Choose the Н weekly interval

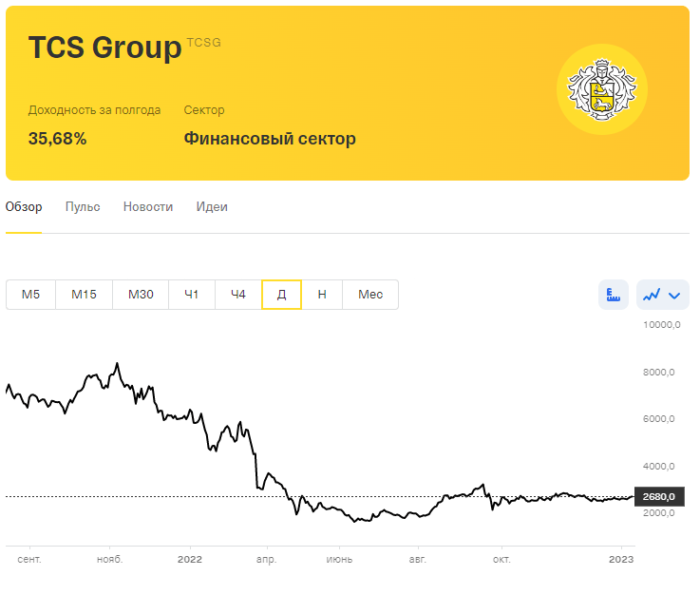point(322,295)
